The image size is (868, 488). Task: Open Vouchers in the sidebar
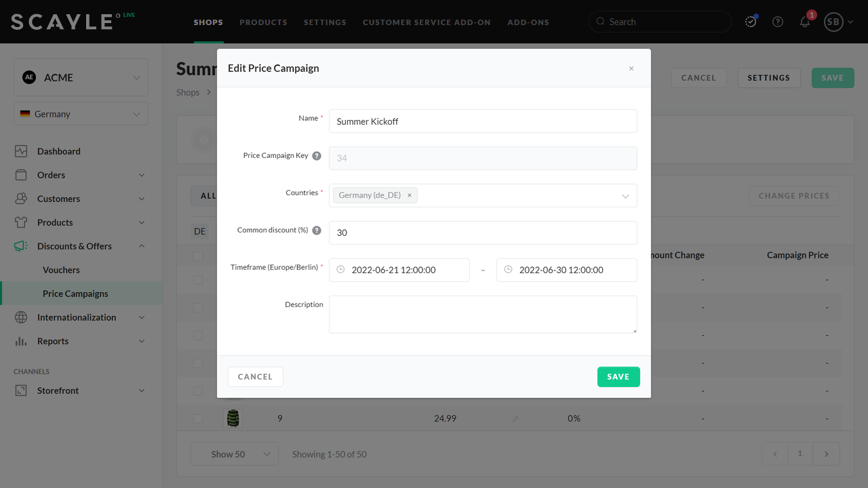coord(61,270)
